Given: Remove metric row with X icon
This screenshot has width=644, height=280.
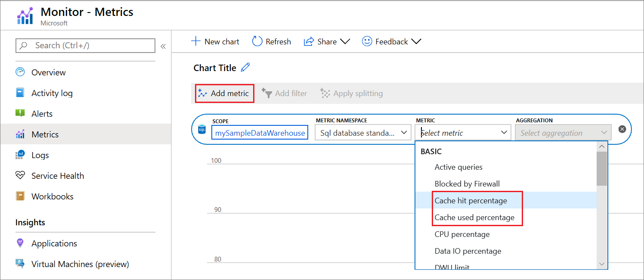Looking at the screenshot, I should (x=622, y=129).
